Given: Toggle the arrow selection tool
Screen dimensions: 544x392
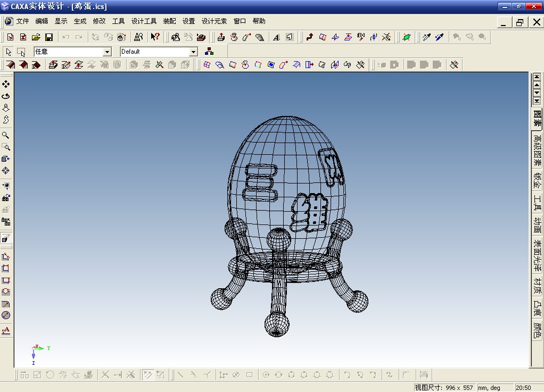Looking at the screenshot, I should [x=9, y=52].
